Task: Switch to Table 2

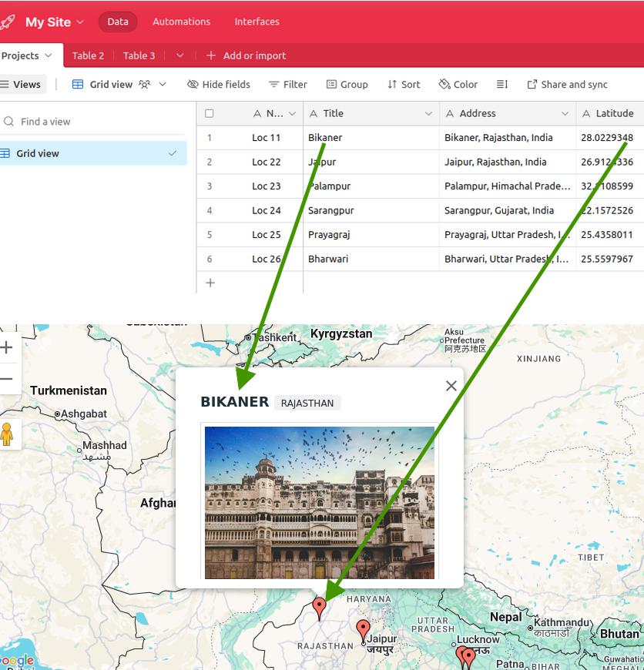Action: pos(88,55)
